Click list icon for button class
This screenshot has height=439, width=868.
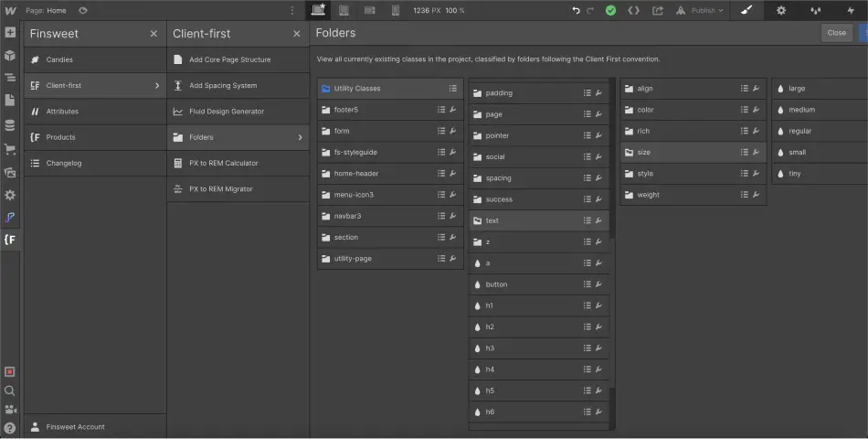click(x=587, y=284)
